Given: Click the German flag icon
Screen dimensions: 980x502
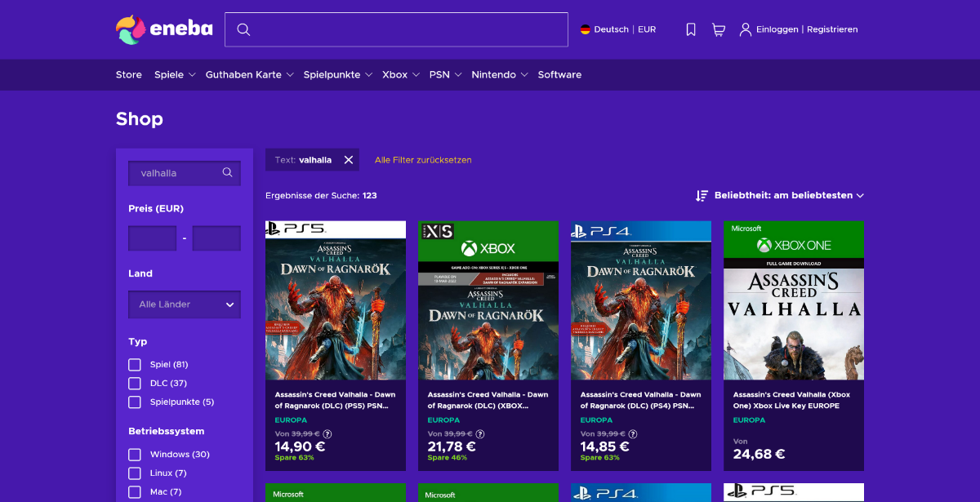Looking at the screenshot, I should [586, 29].
